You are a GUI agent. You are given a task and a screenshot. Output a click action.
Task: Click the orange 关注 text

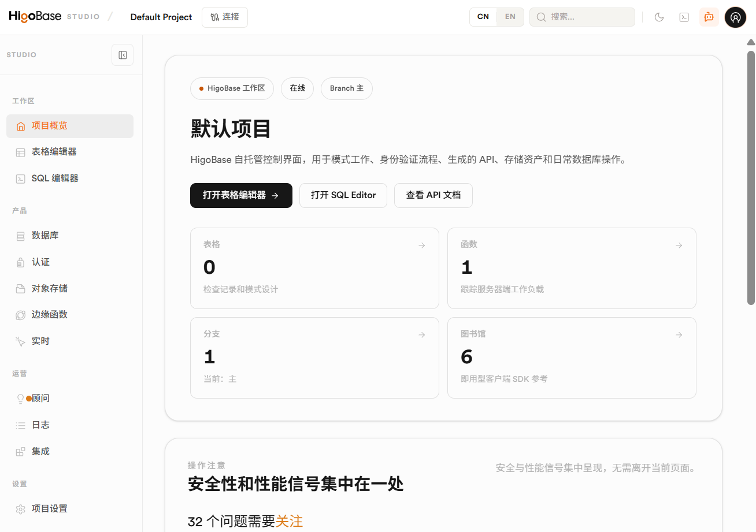point(289,522)
